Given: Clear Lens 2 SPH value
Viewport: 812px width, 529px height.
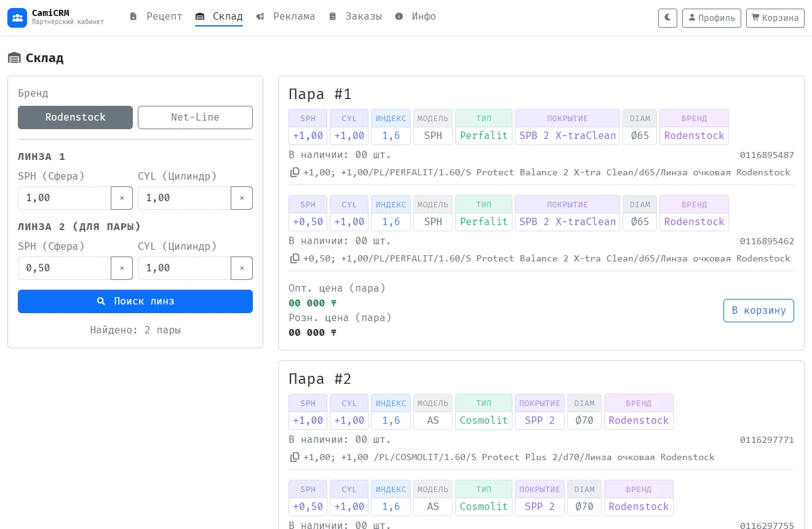Looking at the screenshot, I should [x=122, y=268].
